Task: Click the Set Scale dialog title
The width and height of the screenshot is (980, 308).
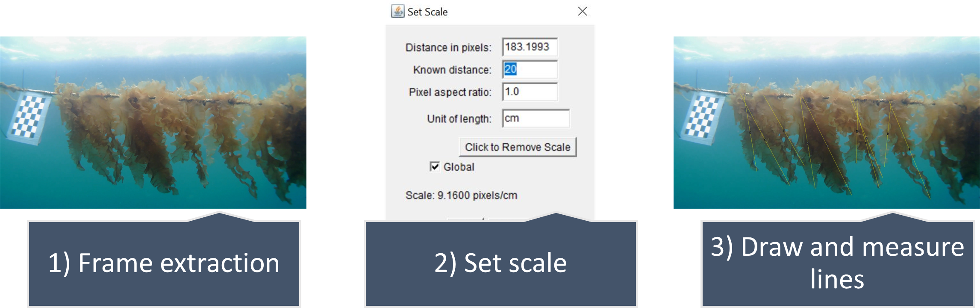Action: click(x=427, y=12)
